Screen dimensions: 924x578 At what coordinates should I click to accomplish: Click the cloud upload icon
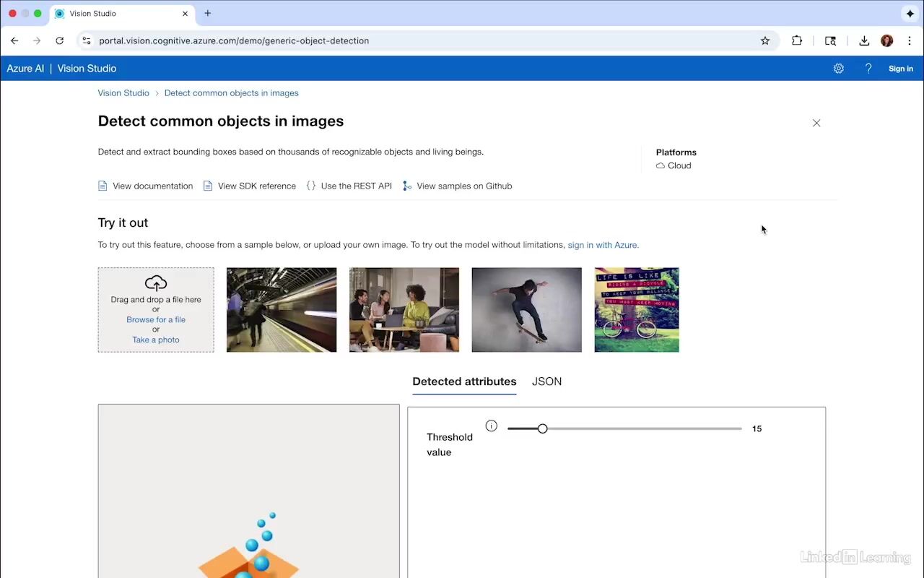pos(156,282)
